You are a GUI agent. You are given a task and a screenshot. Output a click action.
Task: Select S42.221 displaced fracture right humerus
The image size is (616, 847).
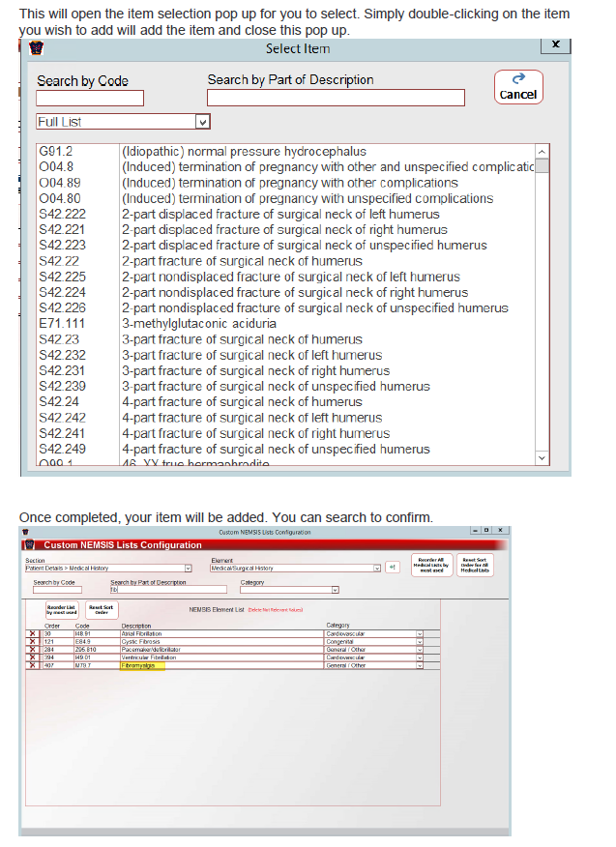(x=285, y=229)
